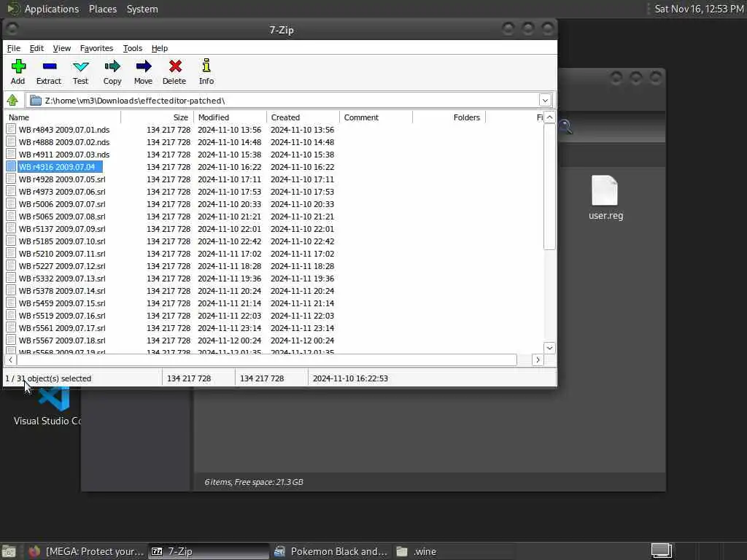Select file icon of WB r5006 2009.07.07.srl

11,204
